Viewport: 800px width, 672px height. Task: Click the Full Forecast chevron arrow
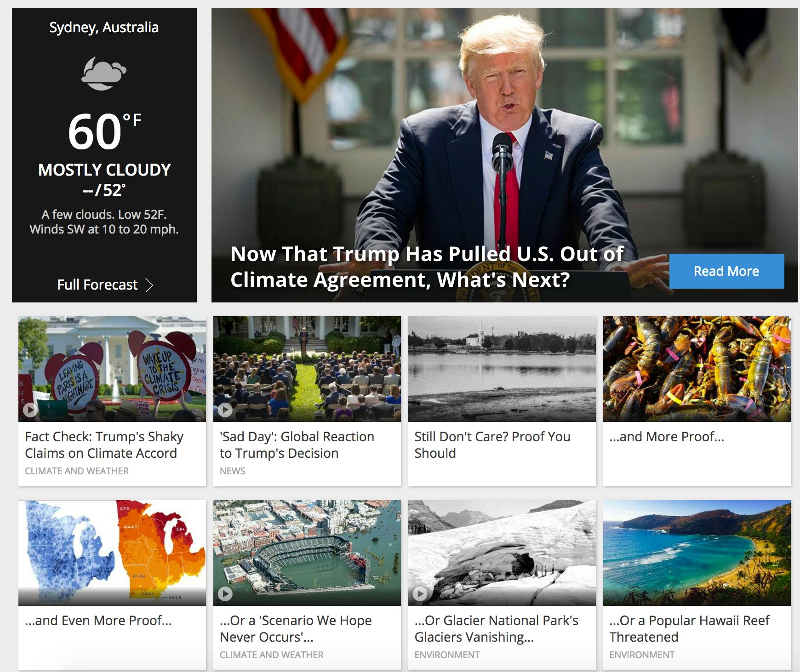[x=149, y=285]
